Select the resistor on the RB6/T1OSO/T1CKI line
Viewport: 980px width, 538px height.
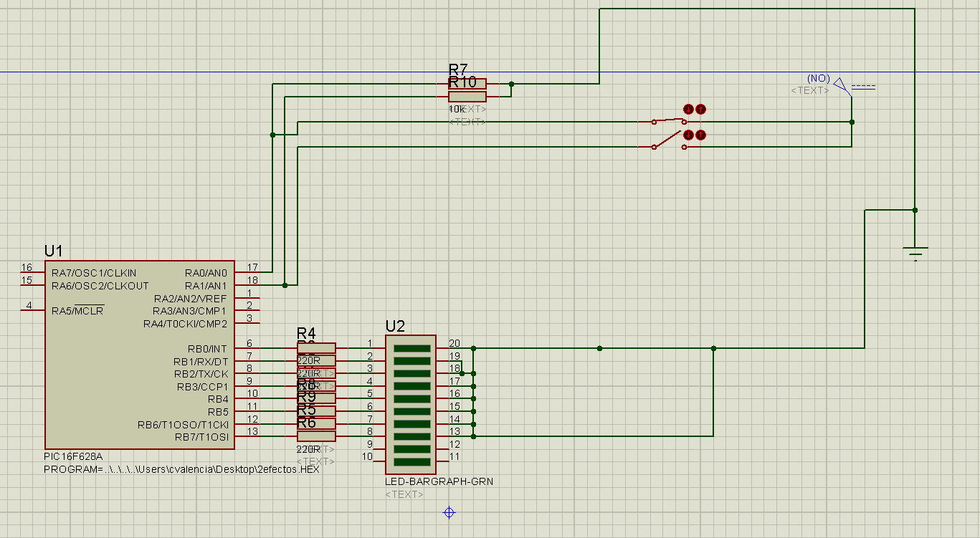coord(316,423)
